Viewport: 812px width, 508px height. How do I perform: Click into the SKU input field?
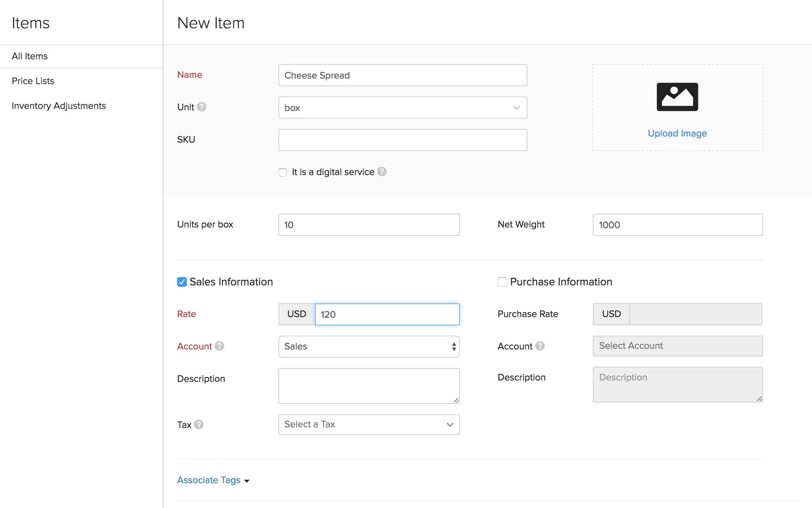point(403,140)
